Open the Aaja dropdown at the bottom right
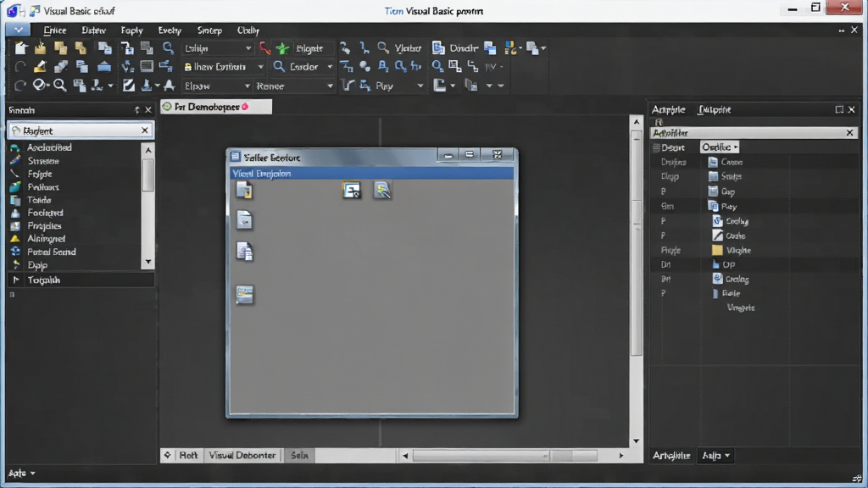This screenshot has height=488, width=868. point(715,455)
